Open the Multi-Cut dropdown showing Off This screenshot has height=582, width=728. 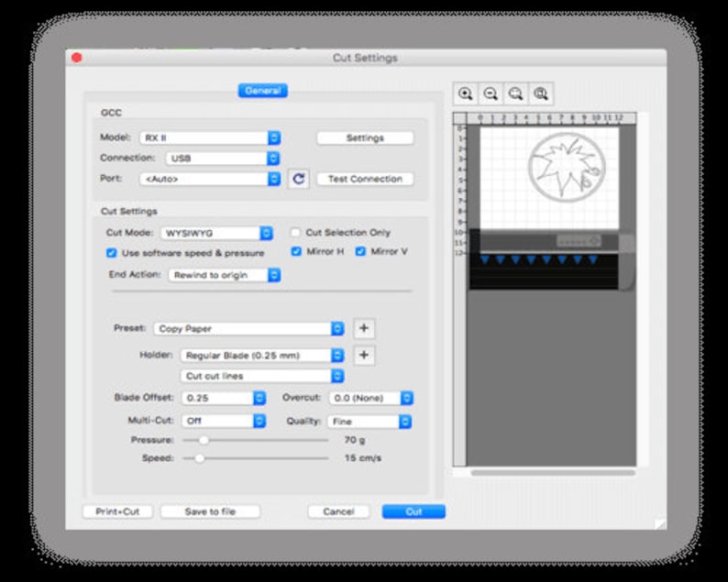(224, 421)
